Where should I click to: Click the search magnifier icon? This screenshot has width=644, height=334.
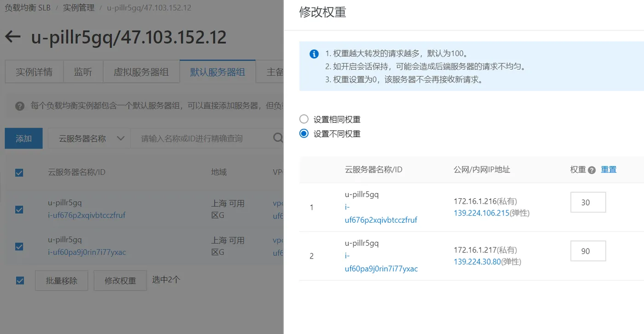point(278,138)
